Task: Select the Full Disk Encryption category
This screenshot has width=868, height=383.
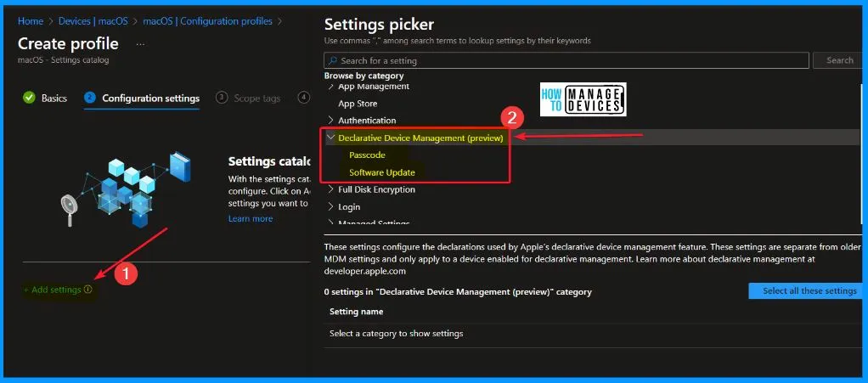Action: [x=376, y=189]
